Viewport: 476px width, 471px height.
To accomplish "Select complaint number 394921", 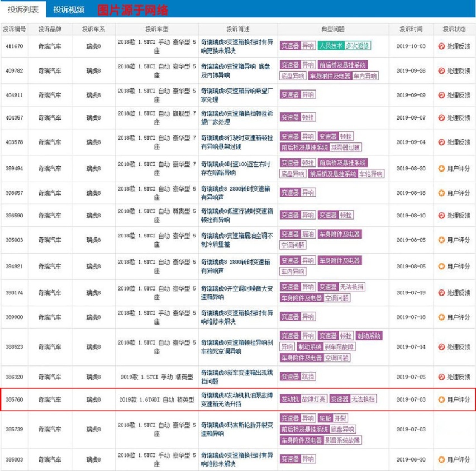I will point(15,267).
